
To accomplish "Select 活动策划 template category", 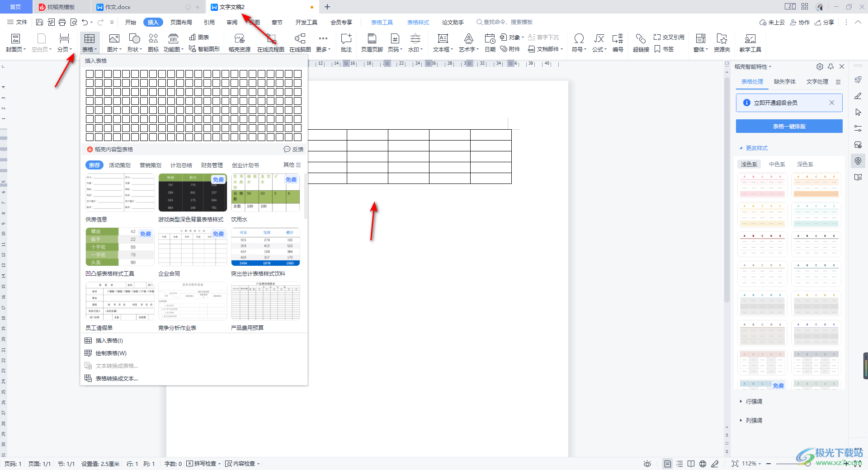I will (x=119, y=165).
